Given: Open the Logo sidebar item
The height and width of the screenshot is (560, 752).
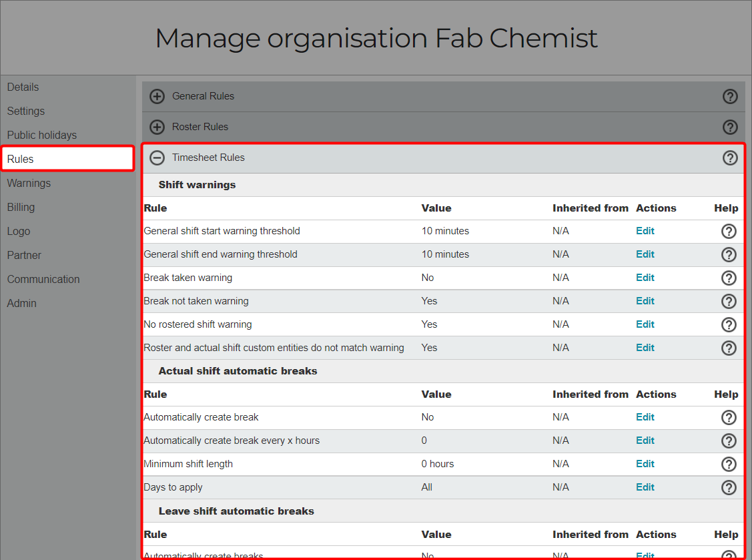Looking at the screenshot, I should 19,232.
